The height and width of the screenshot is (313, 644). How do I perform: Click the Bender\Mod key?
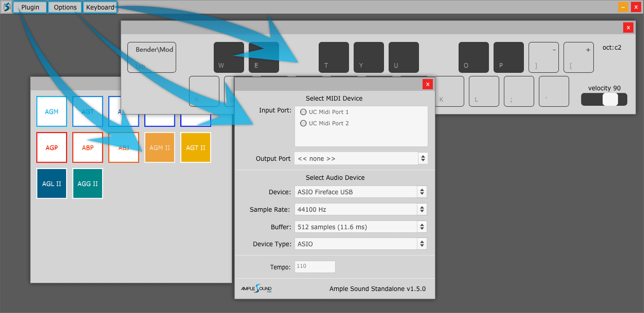click(151, 57)
